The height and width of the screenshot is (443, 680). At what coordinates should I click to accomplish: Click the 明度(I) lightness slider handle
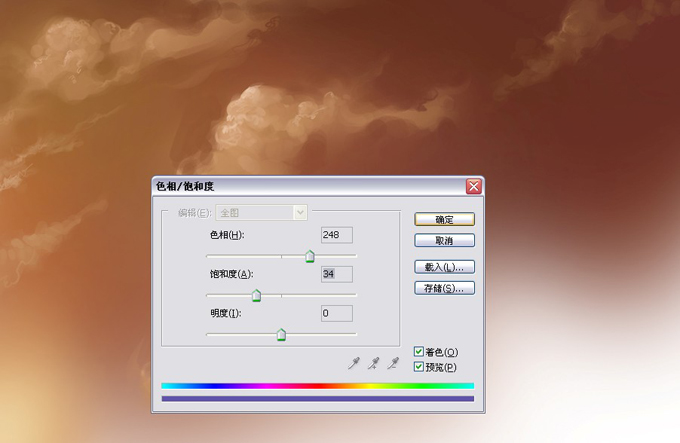(281, 335)
